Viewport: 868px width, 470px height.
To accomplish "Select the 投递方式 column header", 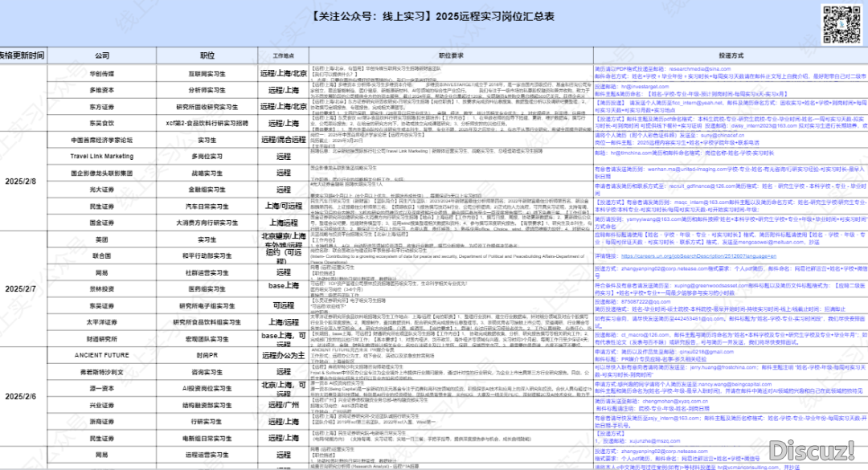I will pyautogui.click(x=731, y=55).
